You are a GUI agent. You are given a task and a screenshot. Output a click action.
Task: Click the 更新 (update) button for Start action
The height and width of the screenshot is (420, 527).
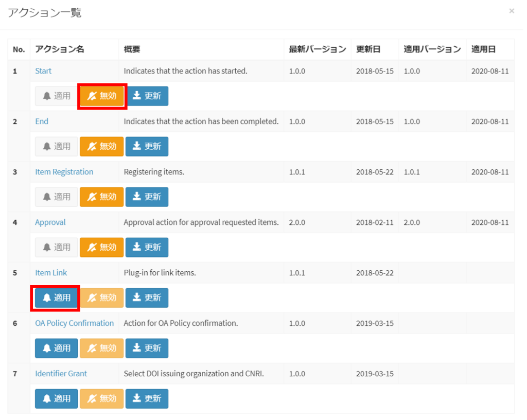tap(147, 96)
